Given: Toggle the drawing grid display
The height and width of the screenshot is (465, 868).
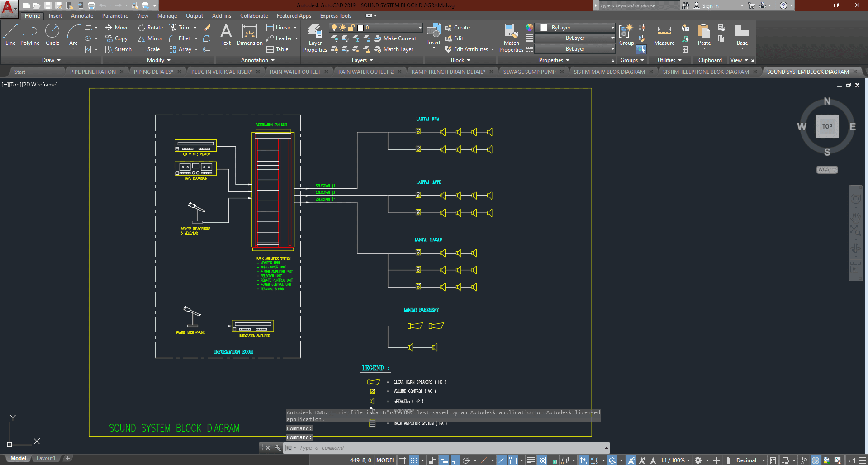Looking at the screenshot, I should click(403, 460).
